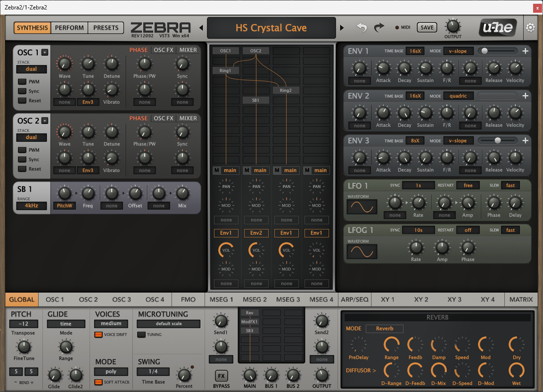Click the undo arrow icon

point(362,28)
